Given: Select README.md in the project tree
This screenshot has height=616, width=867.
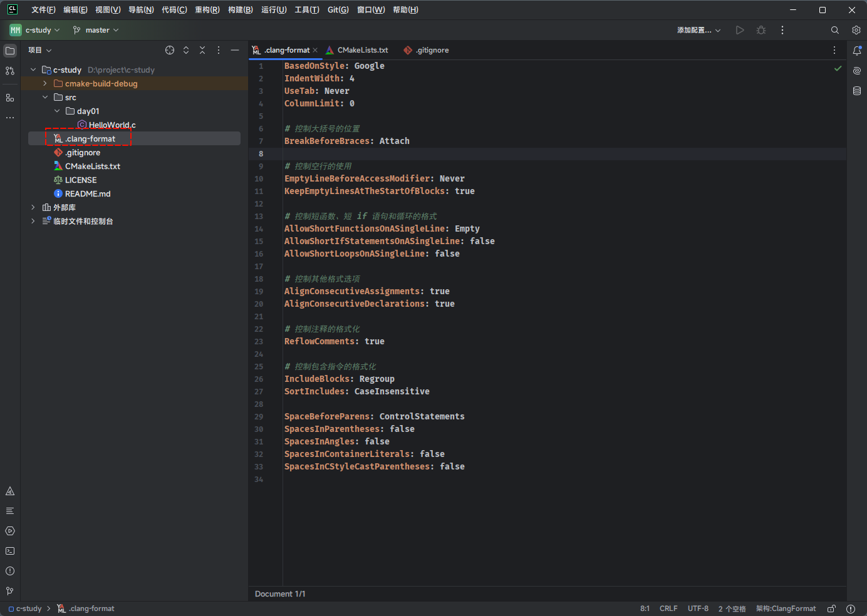Looking at the screenshot, I should coord(88,193).
